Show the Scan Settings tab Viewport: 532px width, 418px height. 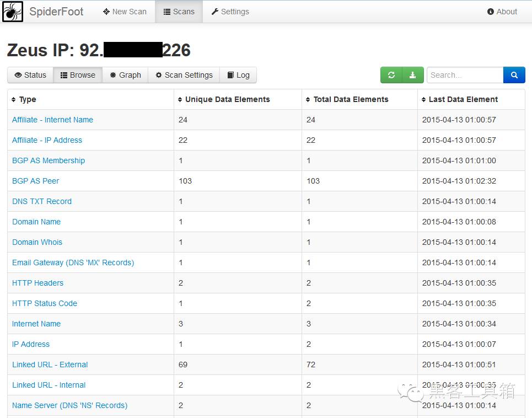point(184,75)
